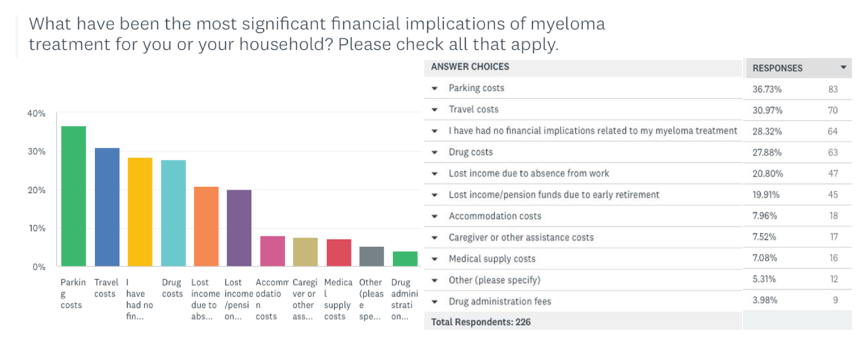Click the teal Drug costs bar
Screen dimensions: 868x338
(x=173, y=213)
